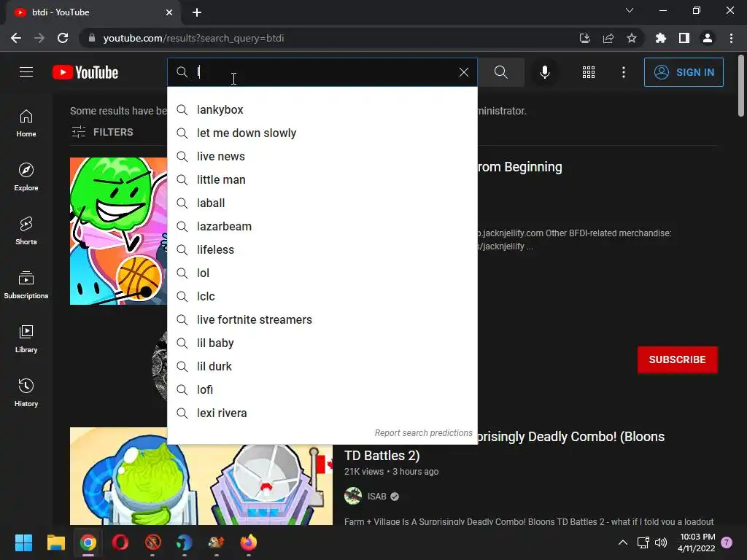Select suggestion 'let me down slowly'
Image resolution: width=747 pixels, height=560 pixels.
pos(322,133)
